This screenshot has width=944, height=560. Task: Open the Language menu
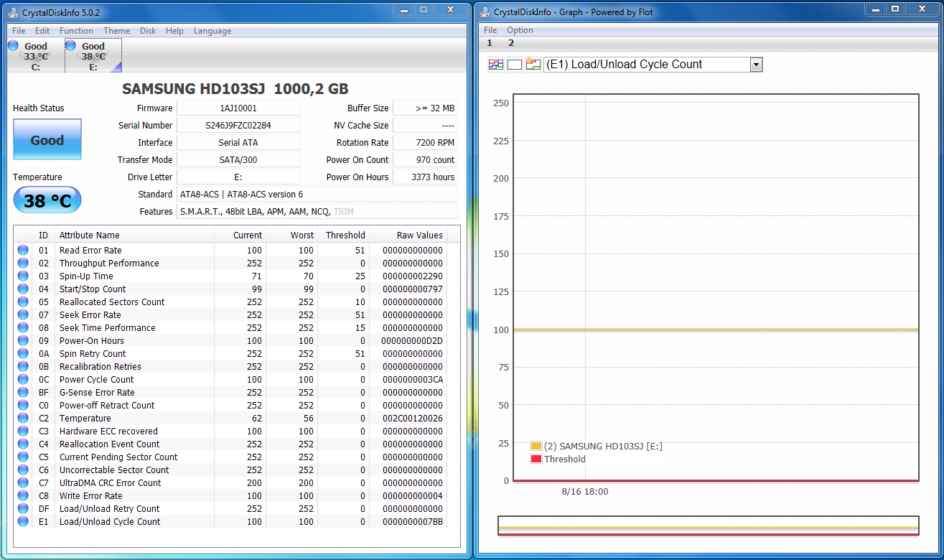(x=212, y=31)
